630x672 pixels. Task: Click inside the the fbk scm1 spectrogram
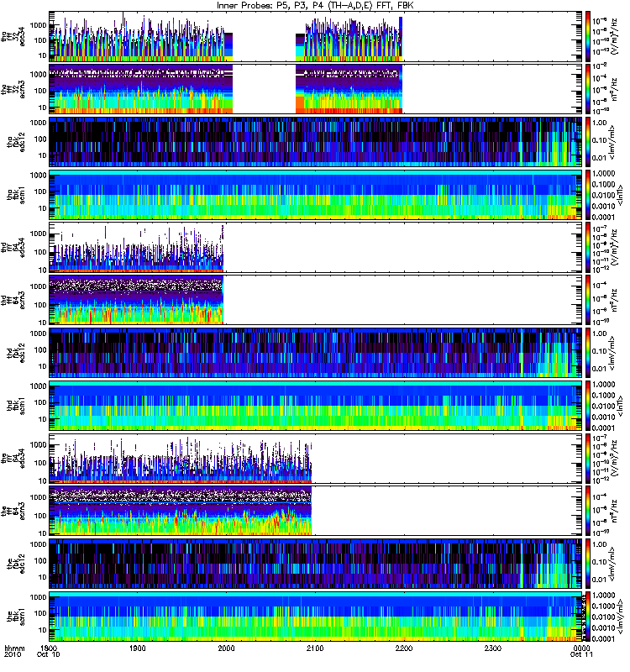click(316, 617)
